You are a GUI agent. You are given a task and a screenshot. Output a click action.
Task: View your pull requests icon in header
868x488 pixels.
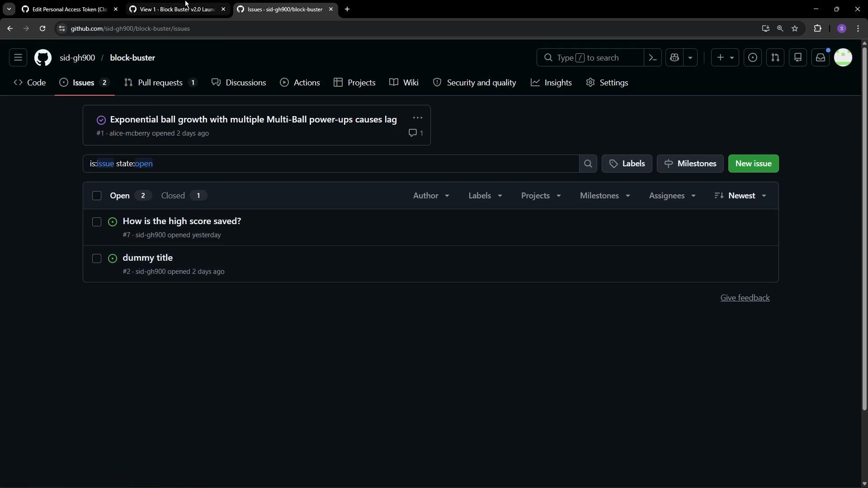[x=775, y=57]
